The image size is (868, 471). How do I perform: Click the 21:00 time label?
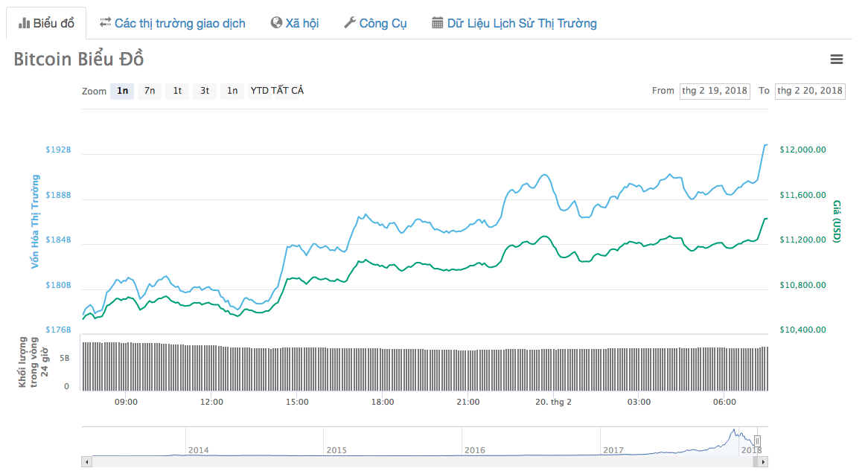coord(468,403)
